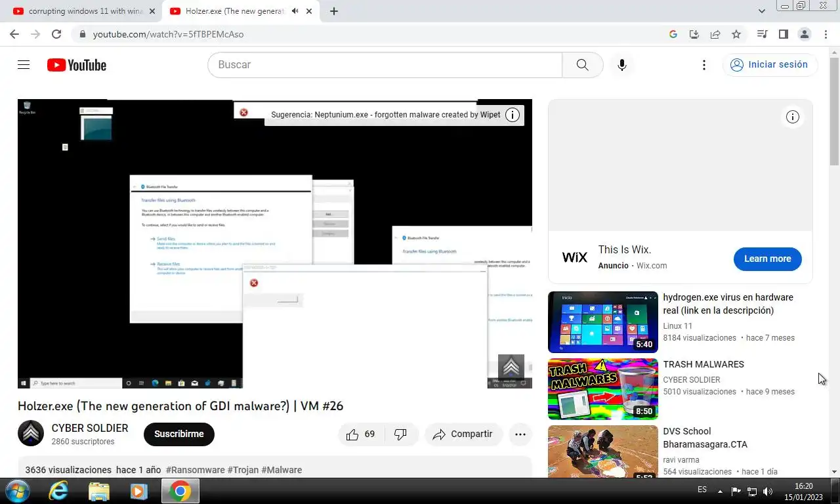Click the #Trojan hashtag
The height and width of the screenshot is (504, 840).
[243, 470]
